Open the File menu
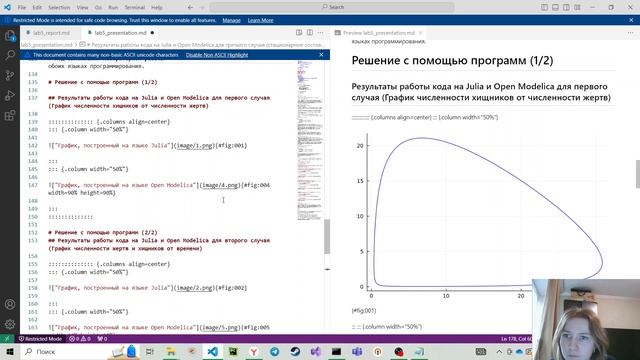 tap(22, 7)
